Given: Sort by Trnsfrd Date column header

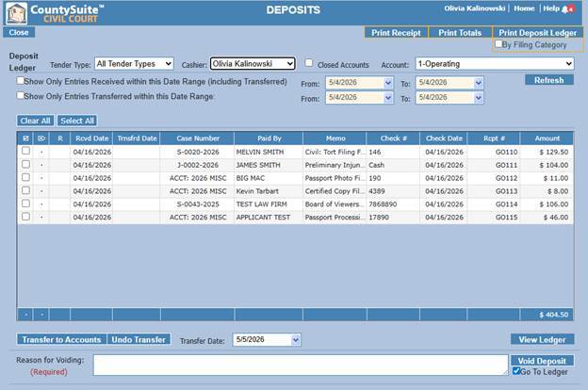Looking at the screenshot, I should [137, 138].
